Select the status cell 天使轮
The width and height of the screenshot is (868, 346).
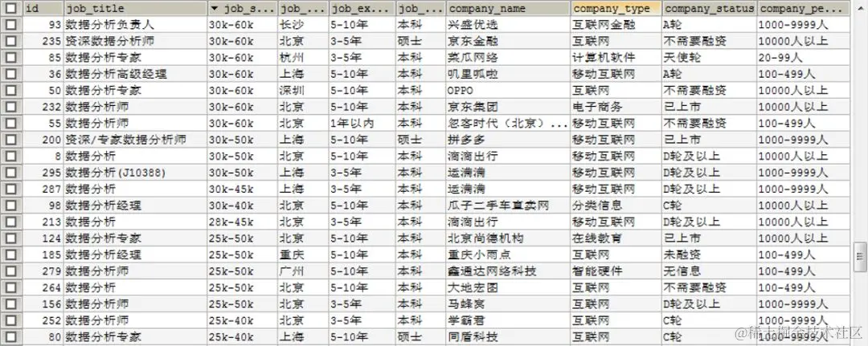click(709, 58)
